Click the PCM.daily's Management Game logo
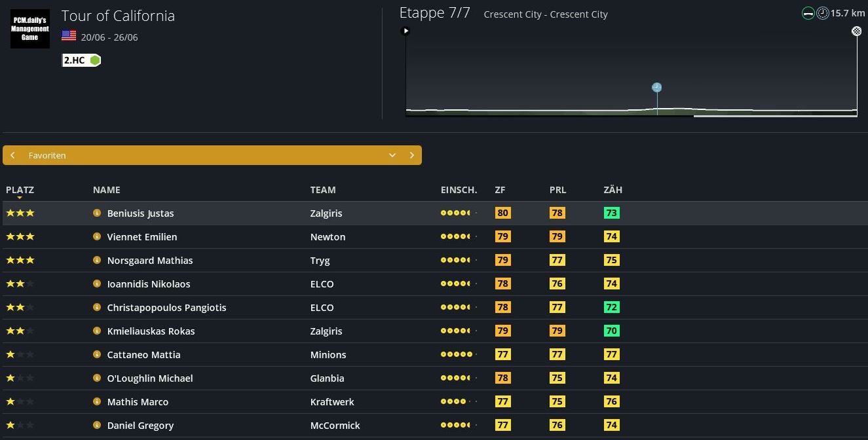Screen dimensions: 868x440 29,29
